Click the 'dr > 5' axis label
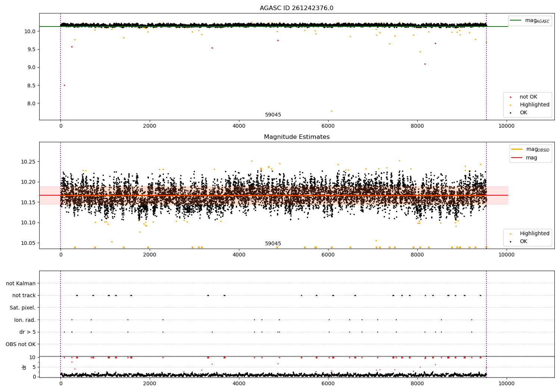Screen dimensions: 560x392 28,332
